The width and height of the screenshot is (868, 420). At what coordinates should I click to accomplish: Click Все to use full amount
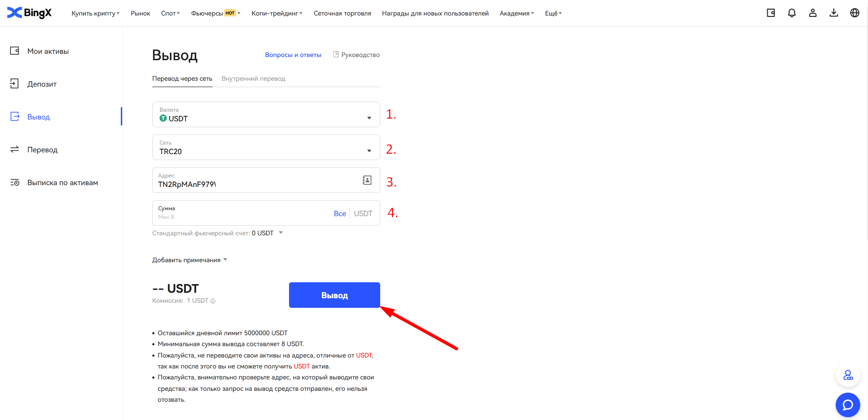pyautogui.click(x=340, y=213)
